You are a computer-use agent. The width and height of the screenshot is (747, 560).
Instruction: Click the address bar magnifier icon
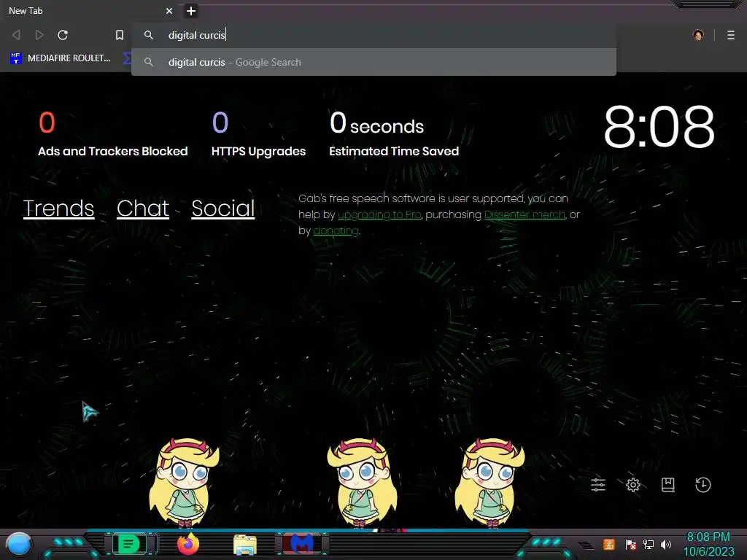coord(149,35)
